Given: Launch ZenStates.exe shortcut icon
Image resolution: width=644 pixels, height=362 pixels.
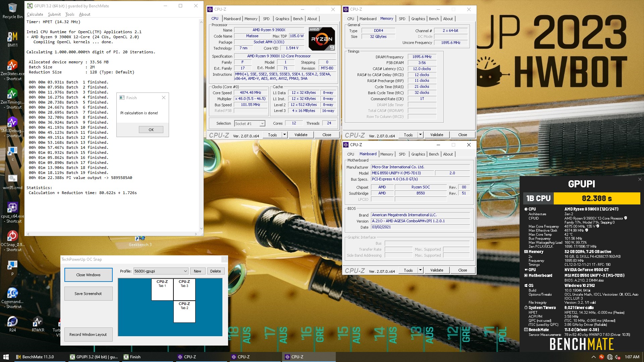Looking at the screenshot, I should (x=12, y=70).
